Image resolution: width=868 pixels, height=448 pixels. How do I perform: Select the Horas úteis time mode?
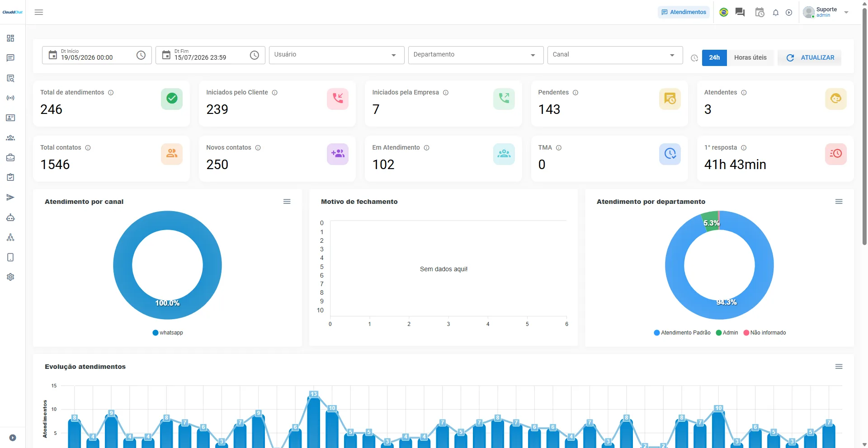tap(750, 57)
